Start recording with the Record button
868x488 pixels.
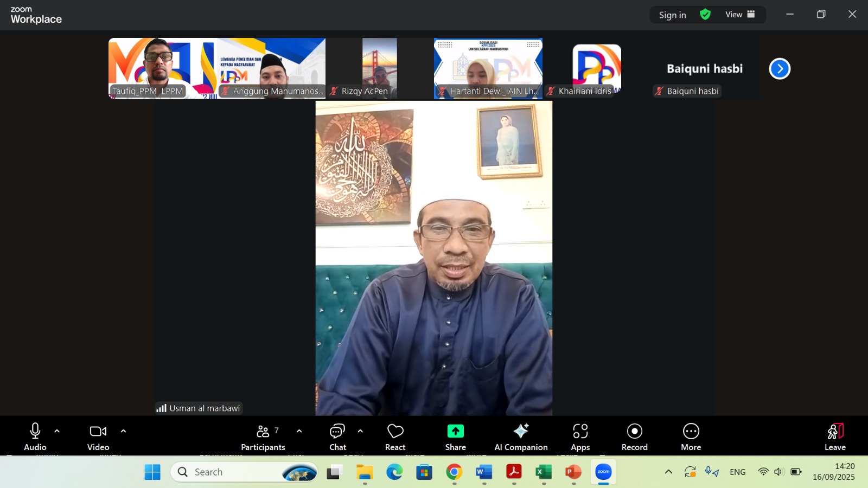coord(634,436)
